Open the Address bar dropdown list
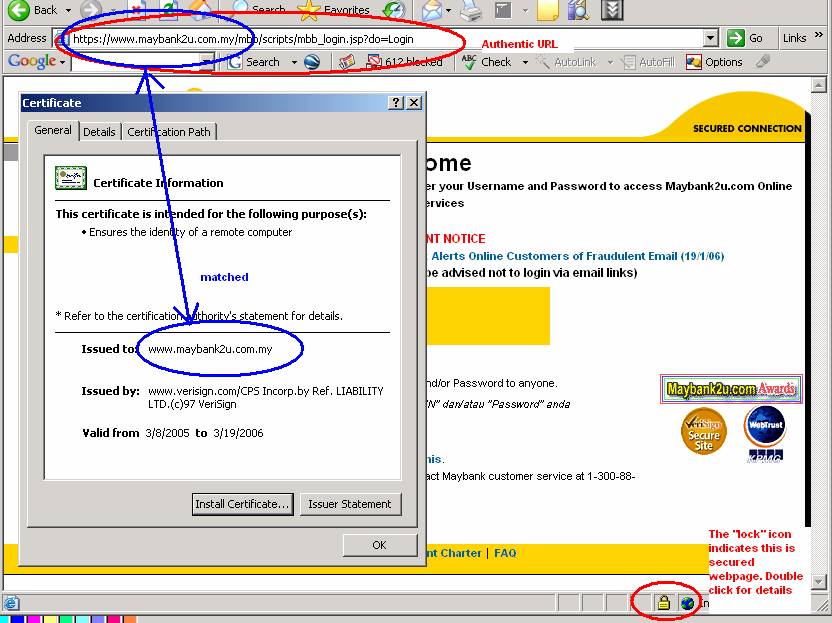 pyautogui.click(x=711, y=38)
